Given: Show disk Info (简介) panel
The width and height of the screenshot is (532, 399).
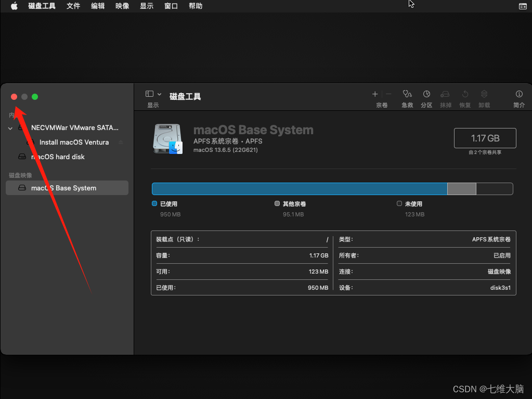Looking at the screenshot, I should 519,94.
